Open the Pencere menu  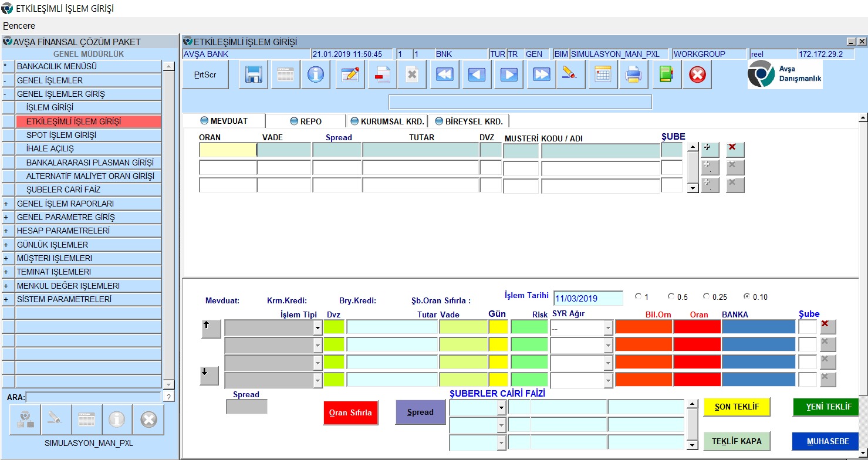(19, 26)
